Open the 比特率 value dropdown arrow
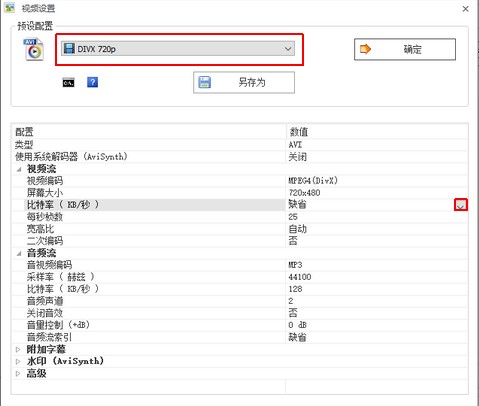Screen dimensions: 479x406 tap(461, 205)
